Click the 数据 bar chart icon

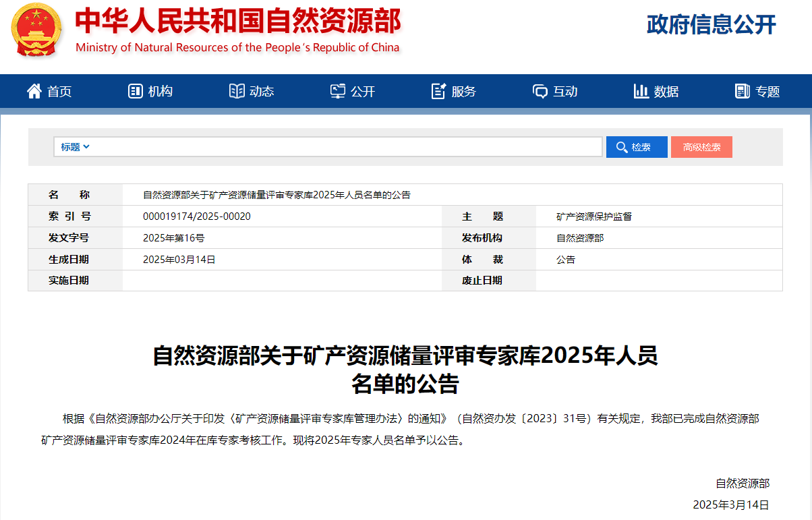tap(641, 91)
